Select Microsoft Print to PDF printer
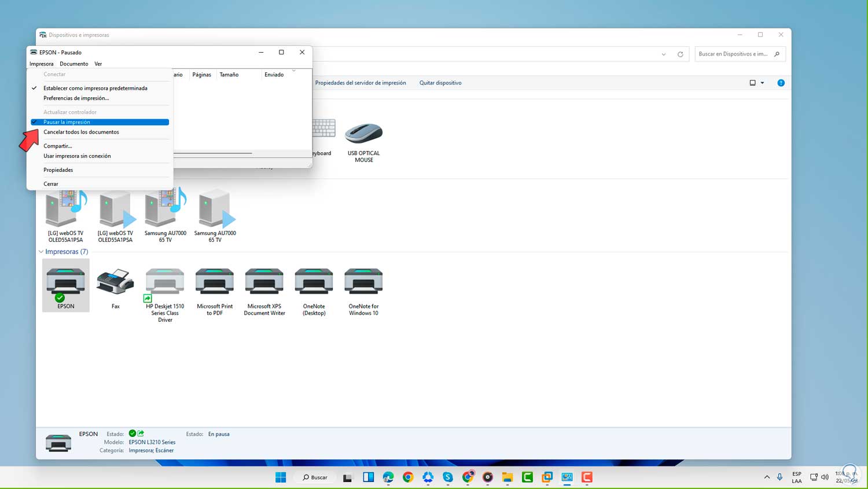This screenshot has width=868, height=489. tap(215, 291)
